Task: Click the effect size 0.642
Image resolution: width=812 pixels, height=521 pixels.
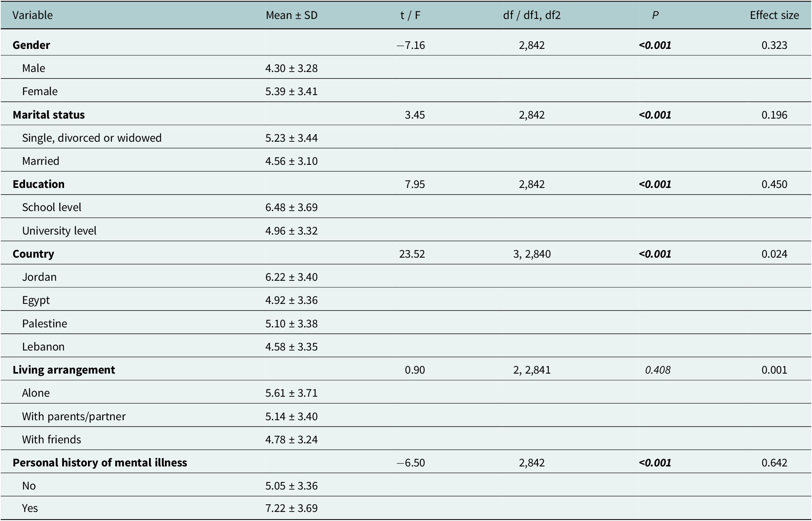Action: 774,463
